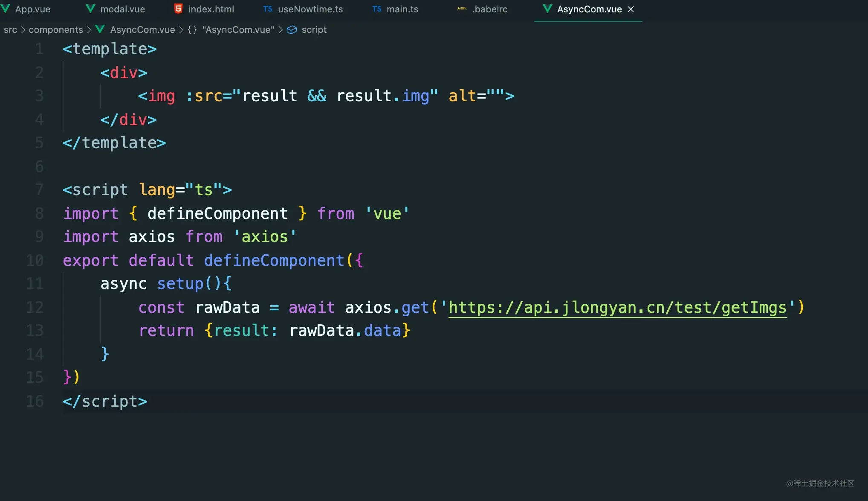
Task: Click the :src attribute on line 3
Action: point(204,96)
